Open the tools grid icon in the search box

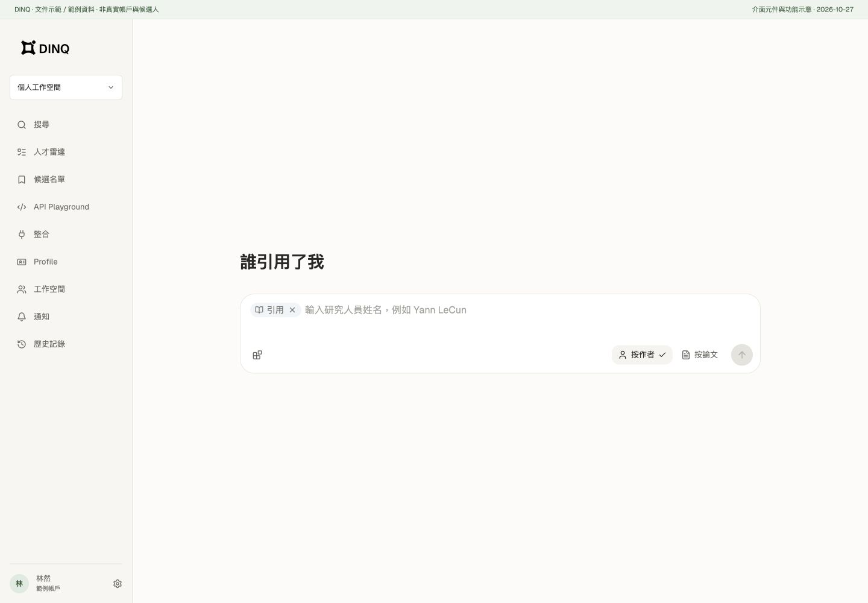click(x=257, y=355)
